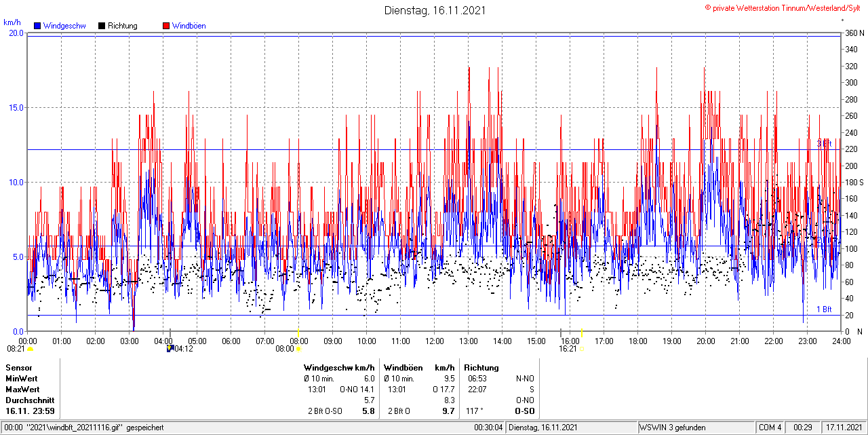Click the average wind speed 5.7
868x435 pixels.
(x=370, y=400)
